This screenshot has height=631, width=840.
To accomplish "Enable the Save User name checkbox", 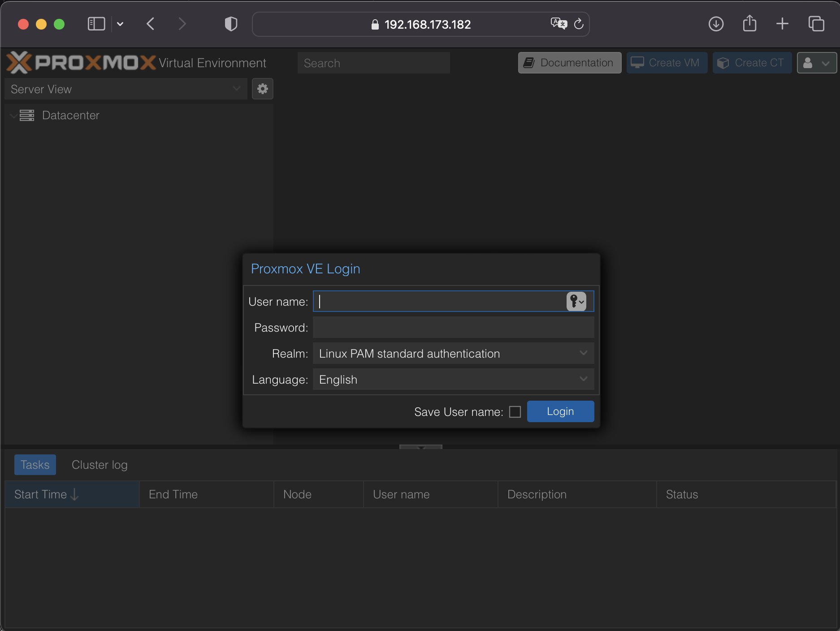I will 515,412.
